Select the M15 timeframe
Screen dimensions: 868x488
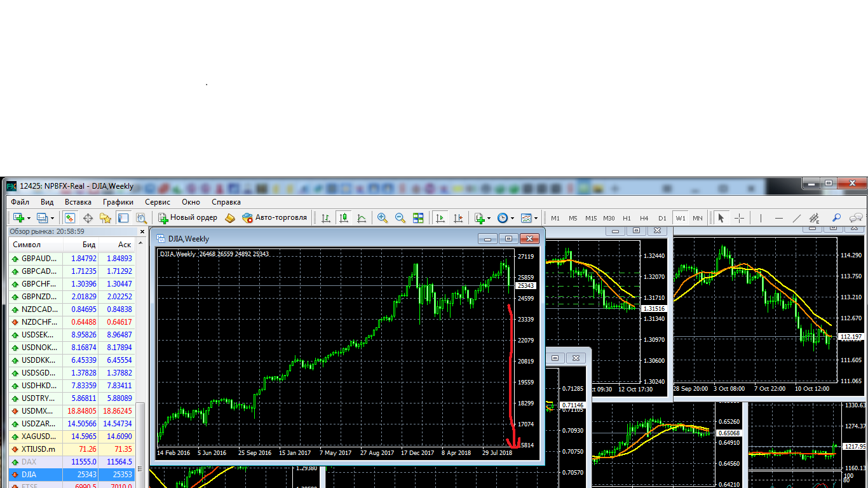click(x=591, y=218)
